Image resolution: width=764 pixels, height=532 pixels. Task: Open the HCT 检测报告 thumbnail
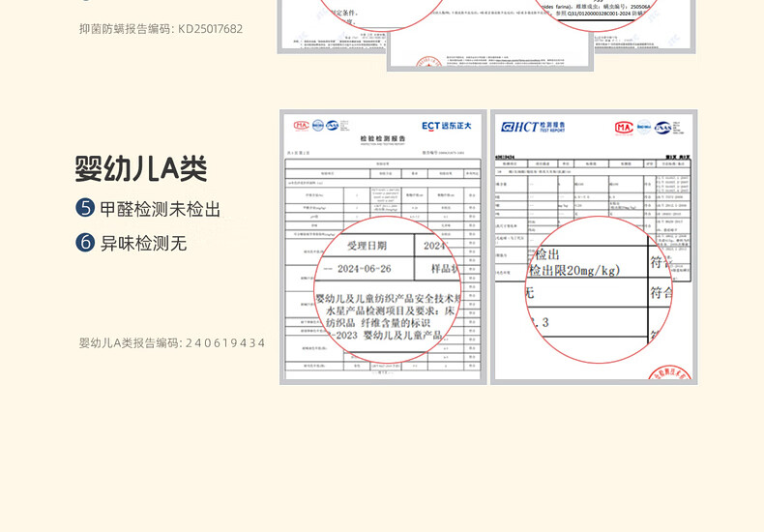click(594, 247)
